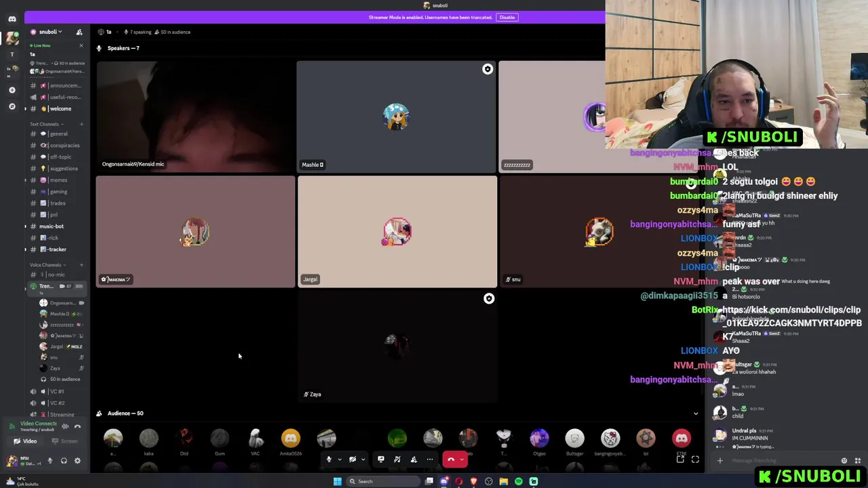Open the memes channel
The width and height of the screenshot is (868, 488).
tap(57, 180)
